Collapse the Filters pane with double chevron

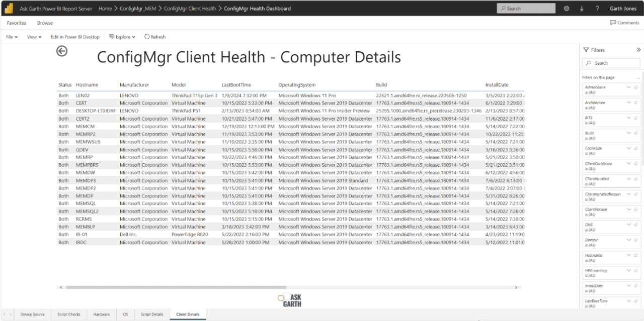click(638, 50)
